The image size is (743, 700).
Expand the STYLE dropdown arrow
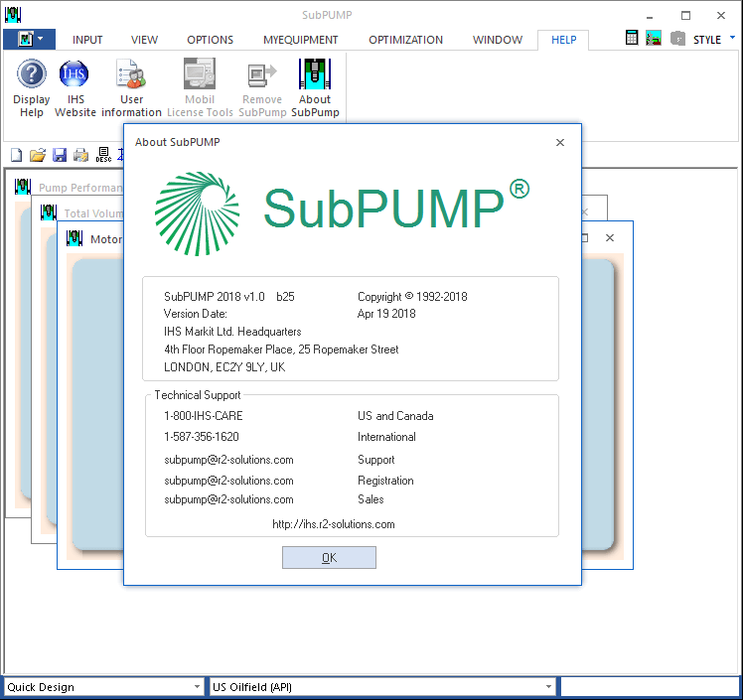pyautogui.click(x=733, y=37)
